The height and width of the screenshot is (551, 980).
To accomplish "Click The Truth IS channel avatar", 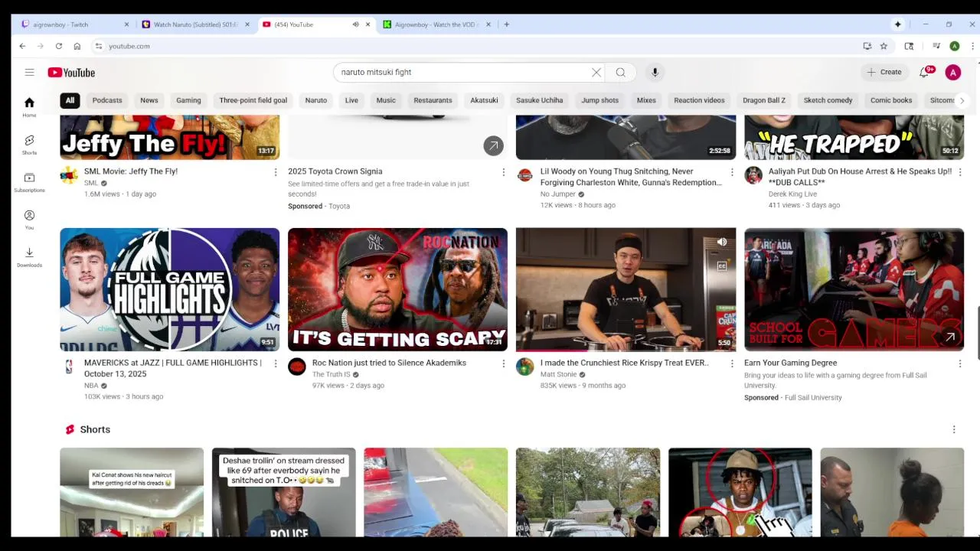I will 297,367.
